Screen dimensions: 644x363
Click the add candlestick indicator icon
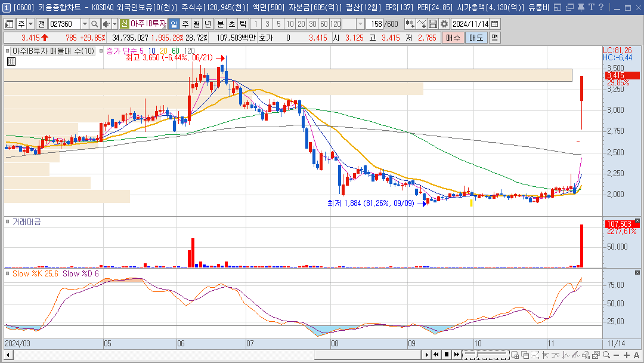click(x=410, y=24)
